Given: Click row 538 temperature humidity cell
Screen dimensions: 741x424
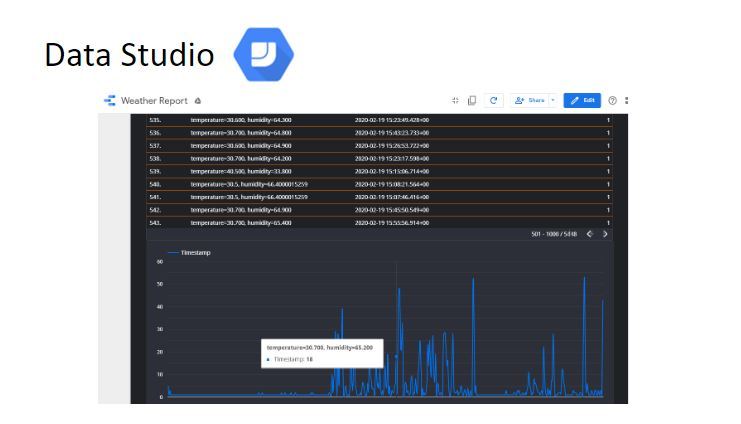Looking at the screenshot, I should coord(241,159).
